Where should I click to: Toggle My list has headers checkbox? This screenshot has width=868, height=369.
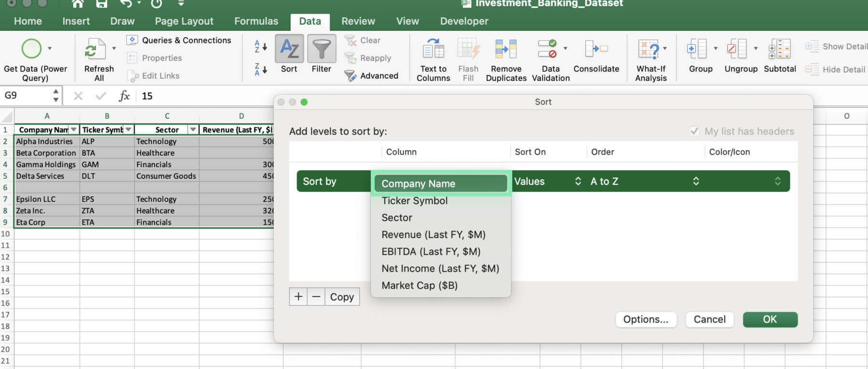694,131
